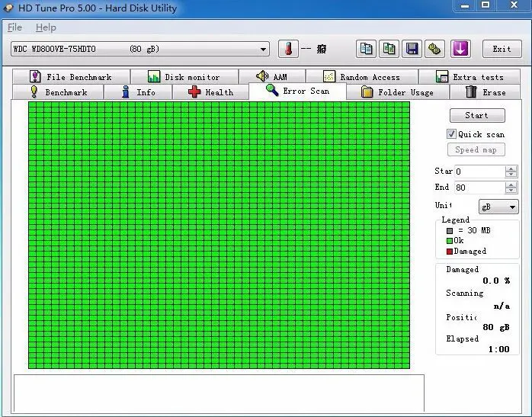Viewport: 532px width, 417px height.
Task: Decrease the Start value with down arrow
Action: pos(511,175)
